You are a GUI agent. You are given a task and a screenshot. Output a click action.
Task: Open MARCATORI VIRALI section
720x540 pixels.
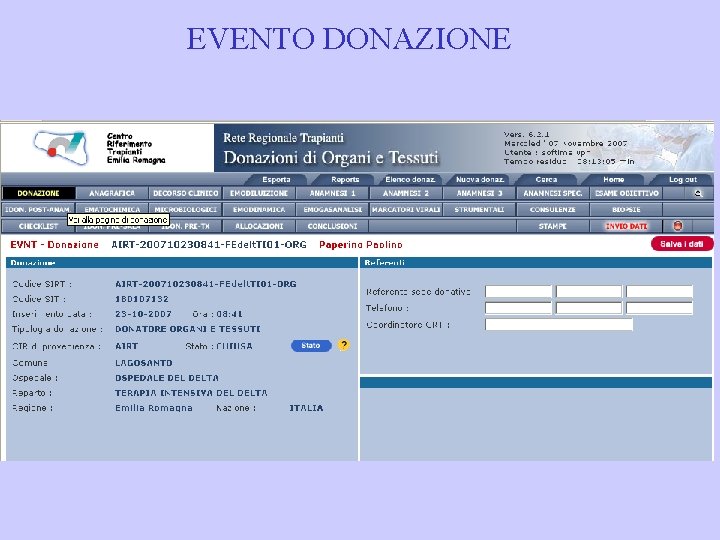(x=406, y=209)
